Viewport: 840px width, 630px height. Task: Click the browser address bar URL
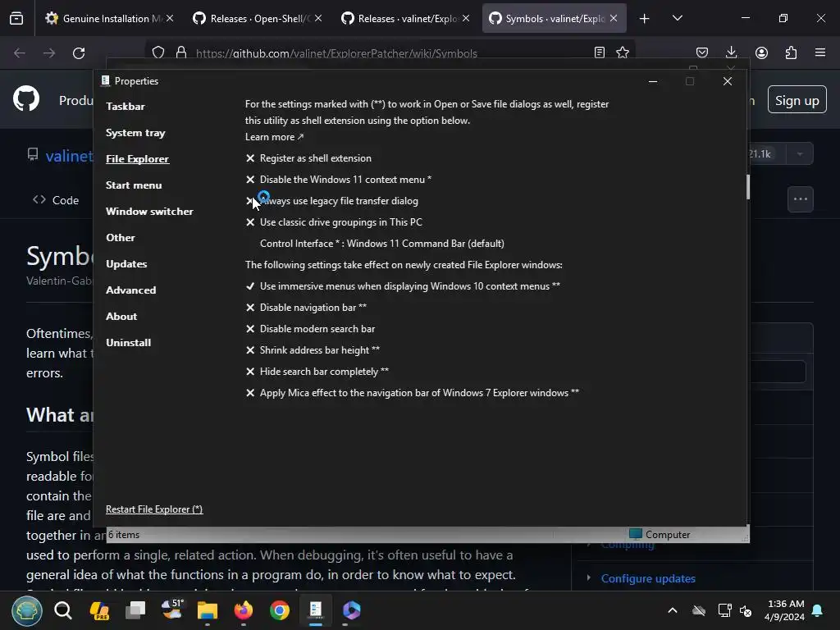tap(336, 53)
